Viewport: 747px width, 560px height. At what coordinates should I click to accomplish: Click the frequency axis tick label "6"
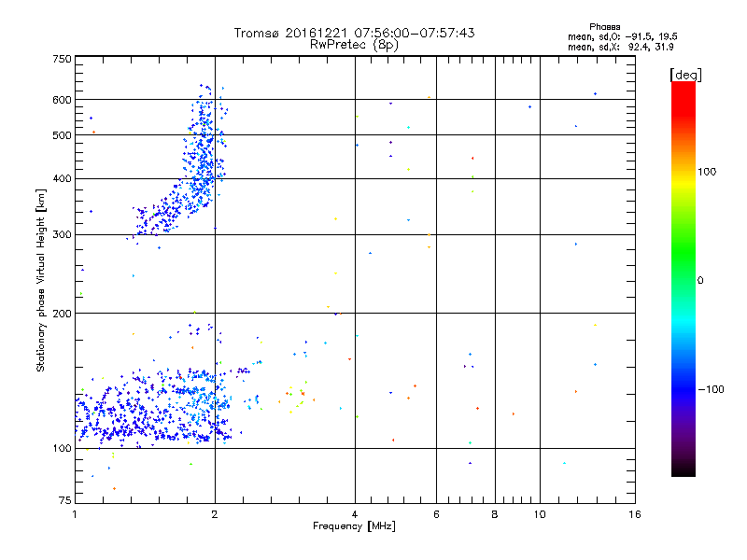pos(436,514)
